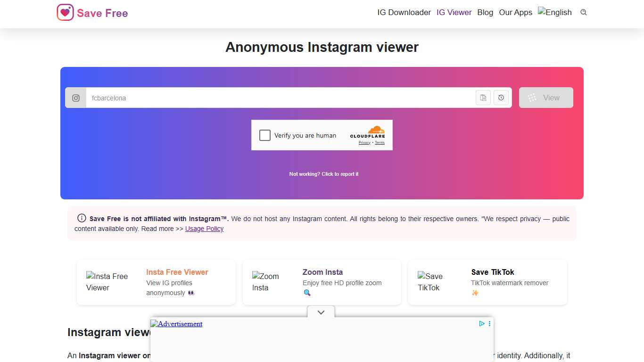The width and height of the screenshot is (644, 362).
Task: Click 'Not working? Click to report it'
Action: [x=323, y=174]
